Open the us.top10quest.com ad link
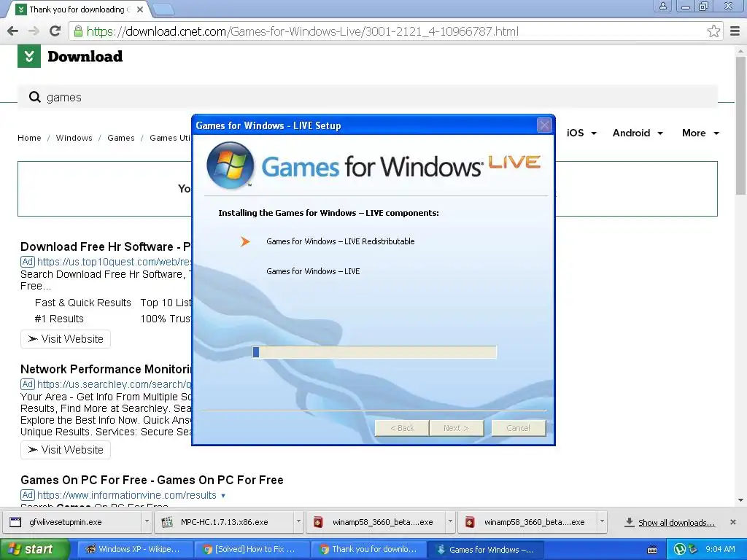 tap(114, 262)
